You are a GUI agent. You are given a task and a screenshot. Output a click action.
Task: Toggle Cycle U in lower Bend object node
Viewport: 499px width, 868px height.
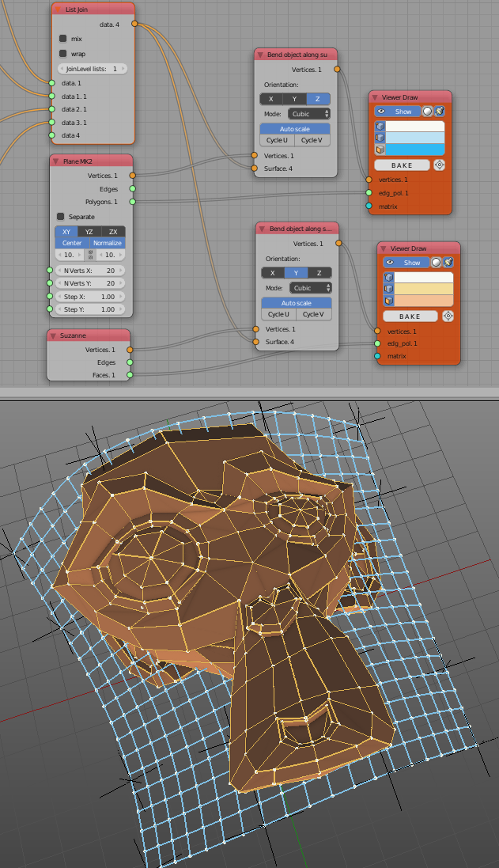[x=279, y=314]
